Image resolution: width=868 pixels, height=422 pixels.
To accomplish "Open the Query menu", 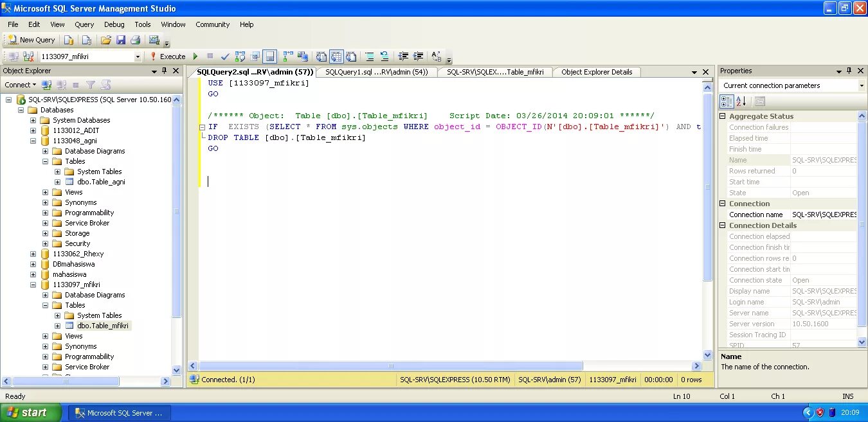I will tap(84, 24).
